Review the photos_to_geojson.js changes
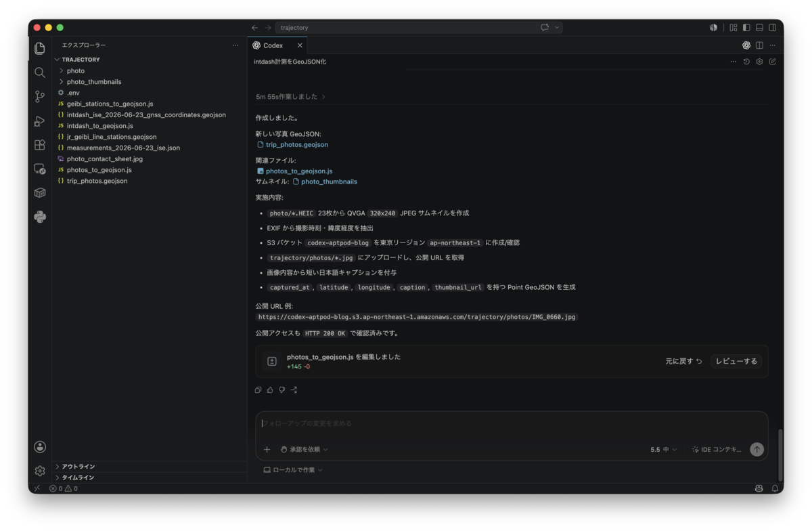 coord(736,361)
